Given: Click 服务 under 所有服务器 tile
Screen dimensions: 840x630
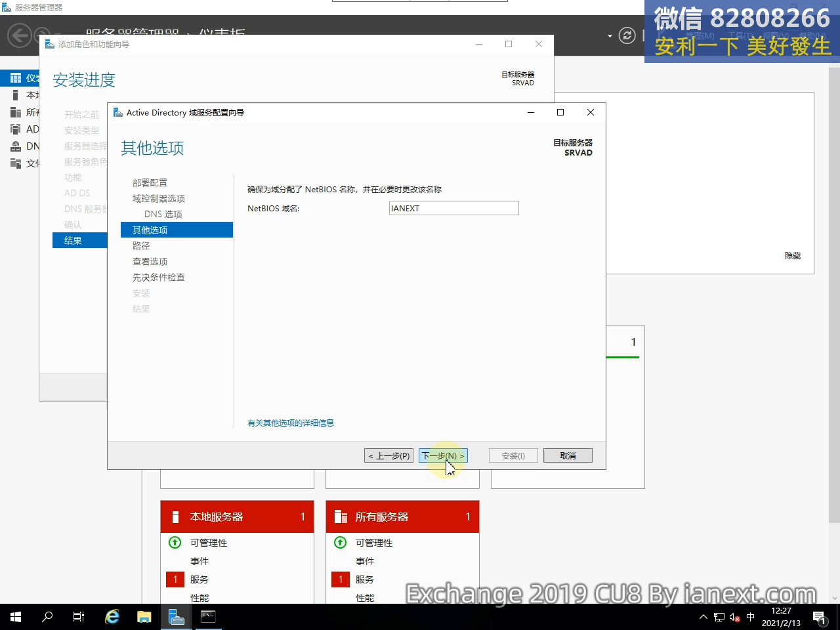Looking at the screenshot, I should pyautogui.click(x=365, y=579).
